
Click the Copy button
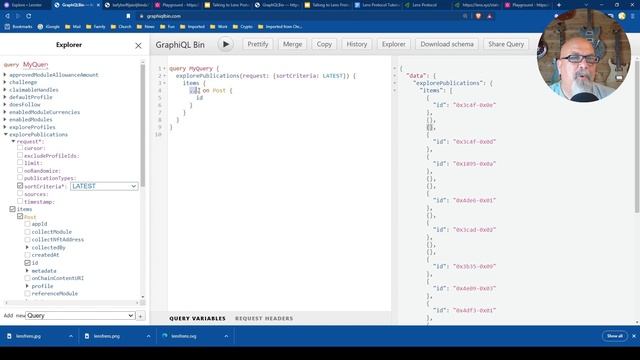coord(324,44)
